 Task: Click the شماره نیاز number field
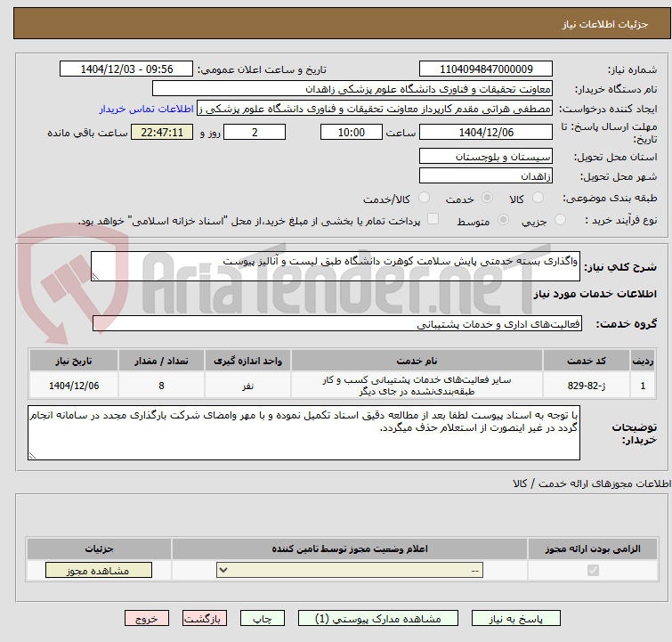click(486, 69)
